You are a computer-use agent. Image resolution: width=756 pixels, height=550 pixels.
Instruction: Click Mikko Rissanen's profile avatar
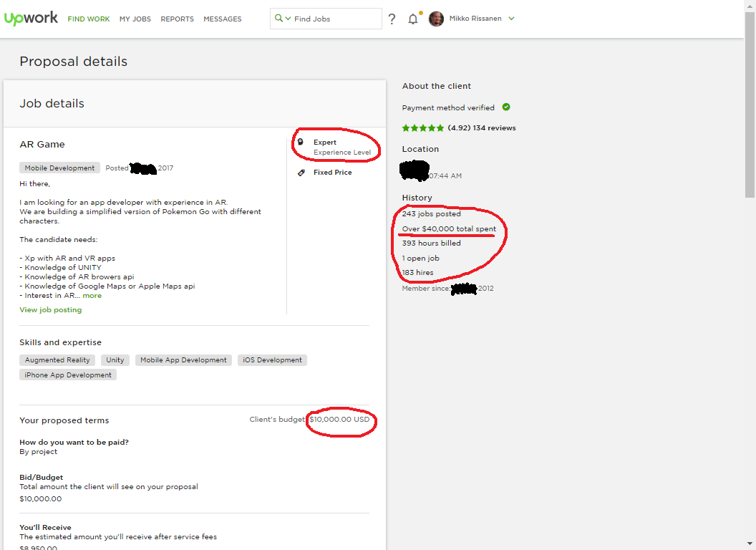pyautogui.click(x=436, y=19)
